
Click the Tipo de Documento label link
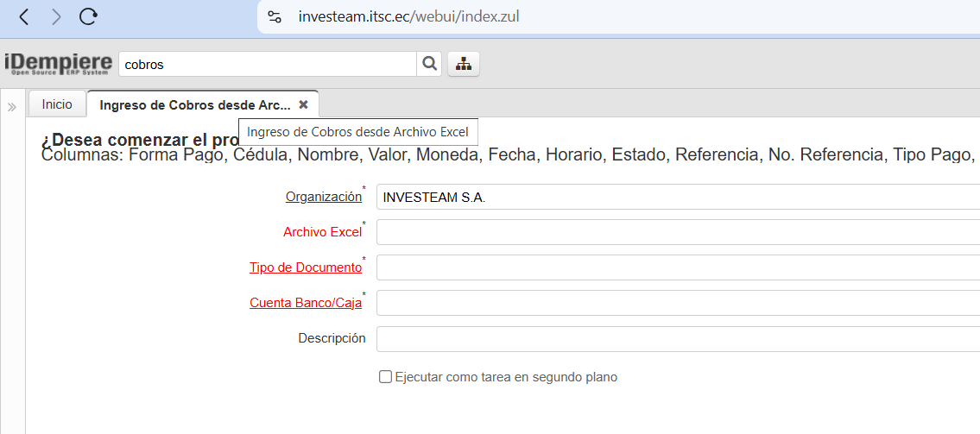click(306, 267)
